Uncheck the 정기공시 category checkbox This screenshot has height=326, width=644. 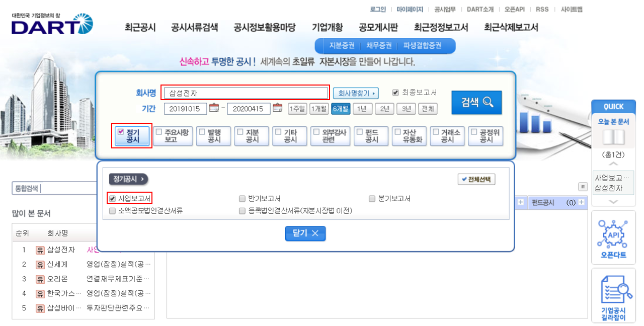pyautogui.click(x=121, y=131)
